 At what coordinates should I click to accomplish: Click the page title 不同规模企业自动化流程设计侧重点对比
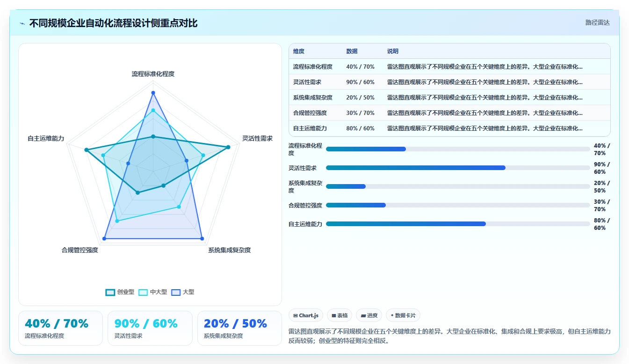[x=113, y=23]
